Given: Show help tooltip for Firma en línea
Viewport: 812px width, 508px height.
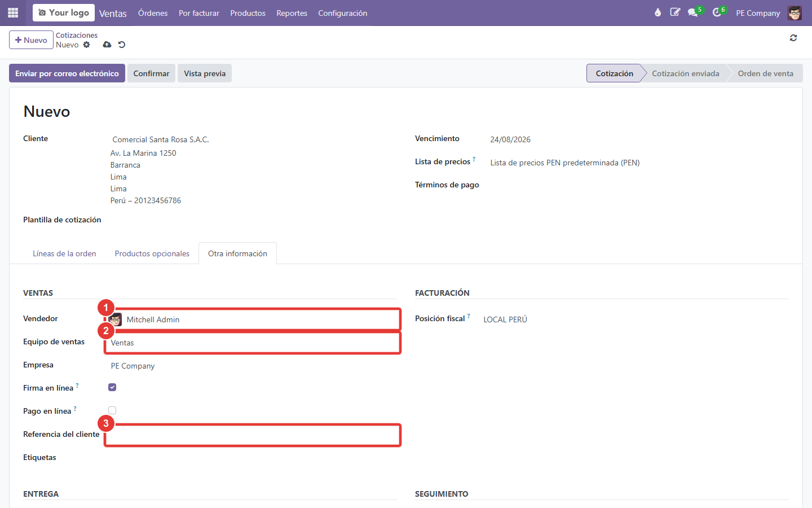Looking at the screenshot, I should click(77, 386).
